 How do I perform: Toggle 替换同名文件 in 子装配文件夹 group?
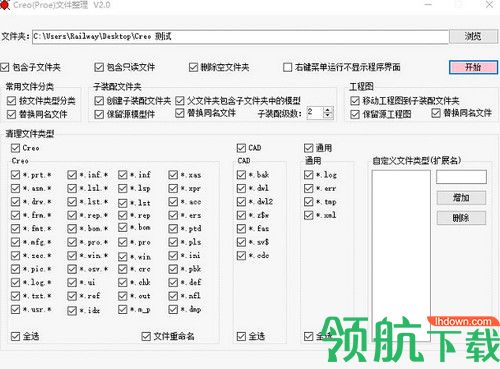click(180, 113)
